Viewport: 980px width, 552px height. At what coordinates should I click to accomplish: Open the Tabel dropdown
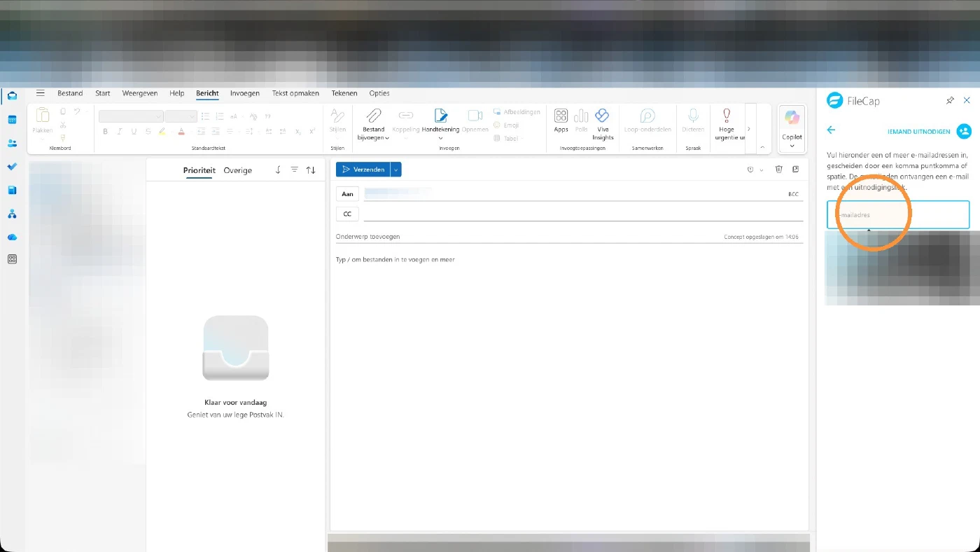(x=510, y=139)
